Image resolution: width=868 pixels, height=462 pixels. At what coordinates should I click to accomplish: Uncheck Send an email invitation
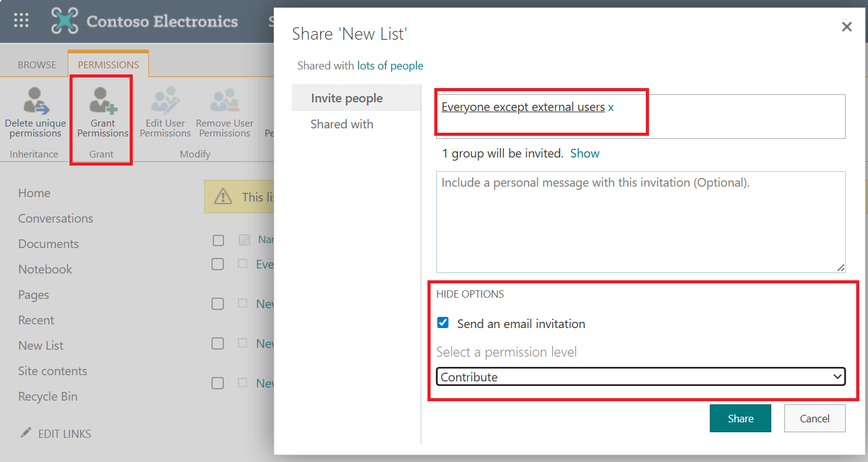(x=442, y=322)
